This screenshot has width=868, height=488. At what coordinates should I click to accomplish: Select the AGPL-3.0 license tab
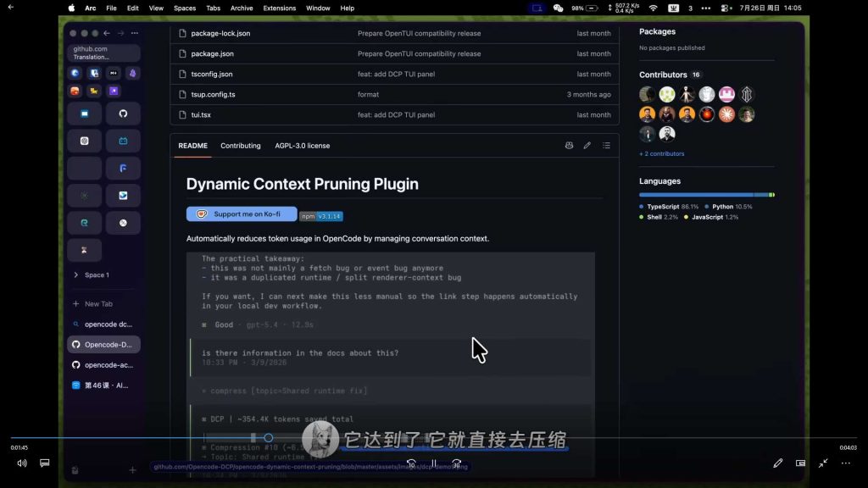point(303,146)
